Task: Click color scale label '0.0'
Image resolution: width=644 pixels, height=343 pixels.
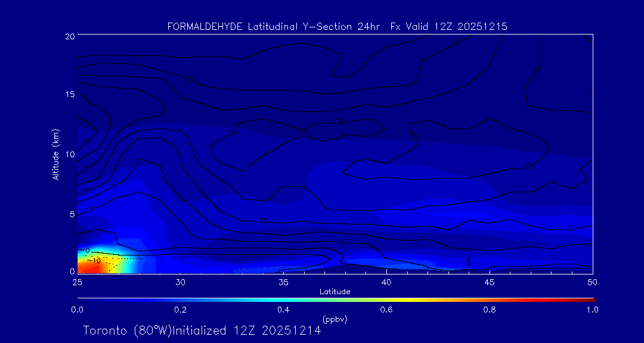Action: pos(77,310)
